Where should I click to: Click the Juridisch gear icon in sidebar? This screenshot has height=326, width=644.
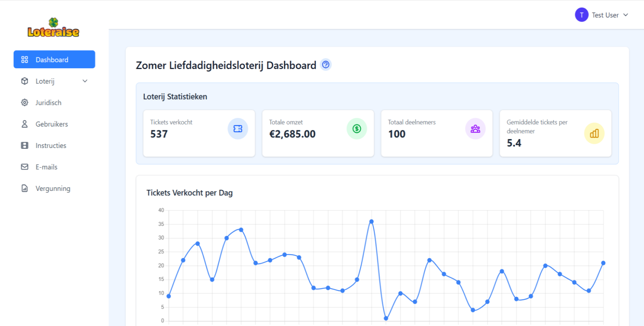click(x=25, y=103)
